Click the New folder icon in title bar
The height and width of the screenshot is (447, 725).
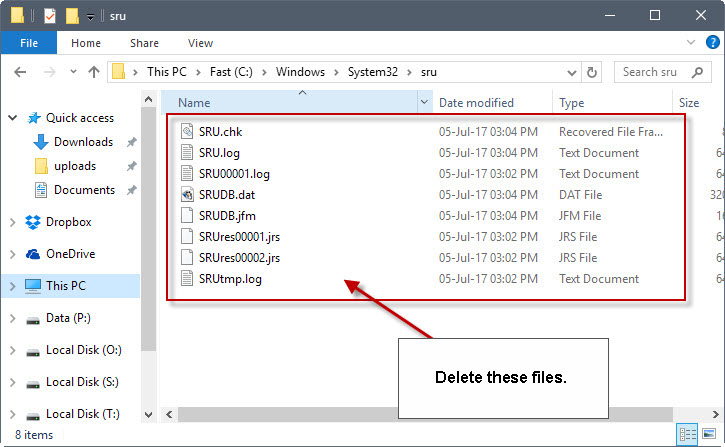(72, 16)
